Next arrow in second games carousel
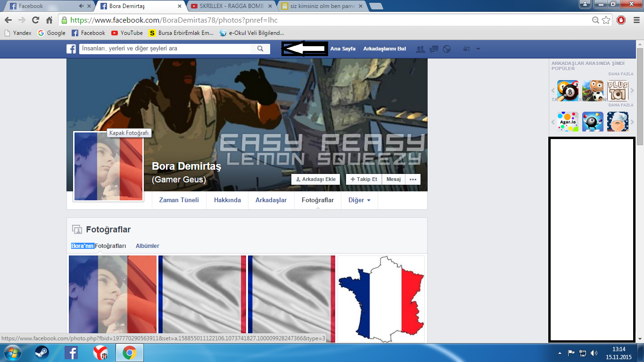This screenshot has height=362, width=644. coord(632,122)
